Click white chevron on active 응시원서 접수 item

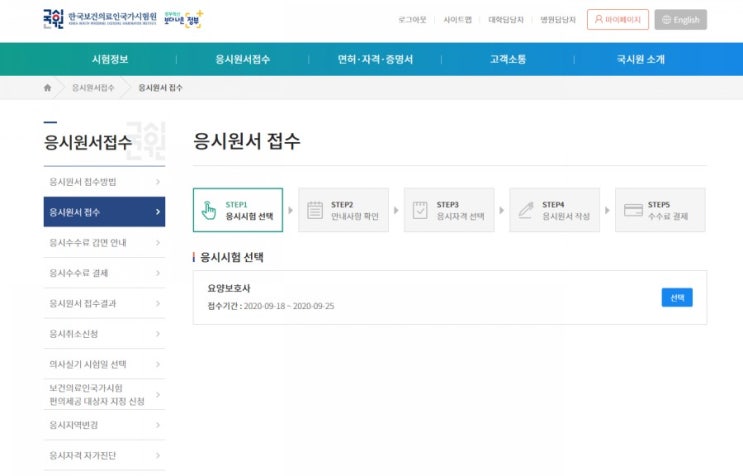[158, 212]
